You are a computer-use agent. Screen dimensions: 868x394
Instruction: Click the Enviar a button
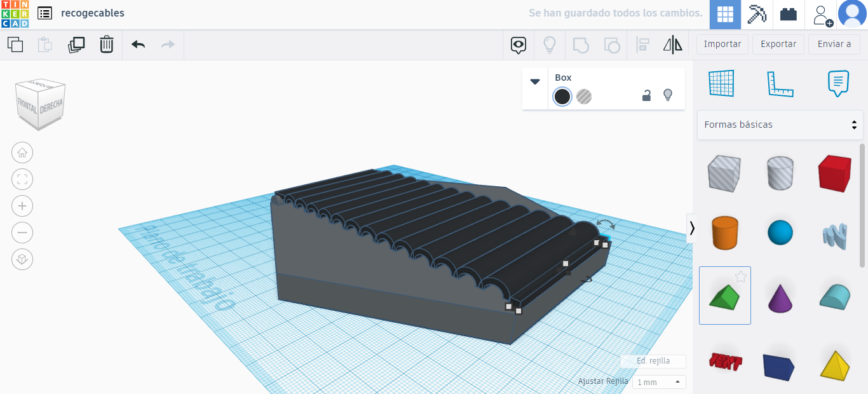(x=834, y=44)
